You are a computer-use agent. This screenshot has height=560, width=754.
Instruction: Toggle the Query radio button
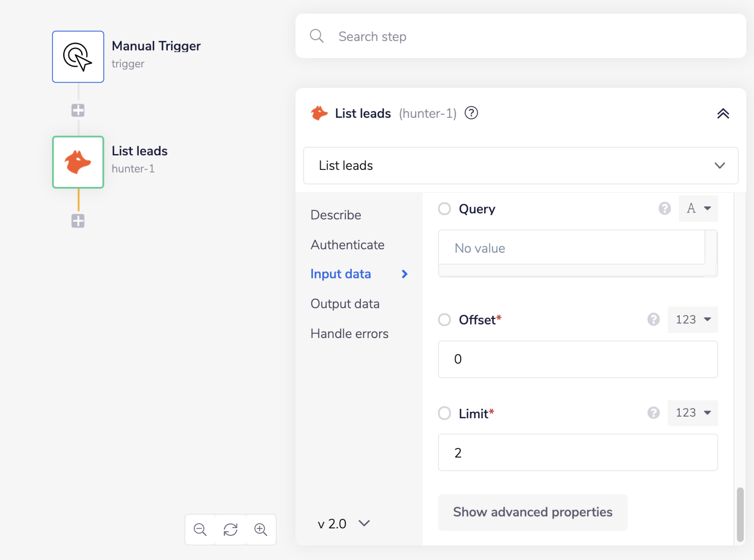pyautogui.click(x=444, y=209)
